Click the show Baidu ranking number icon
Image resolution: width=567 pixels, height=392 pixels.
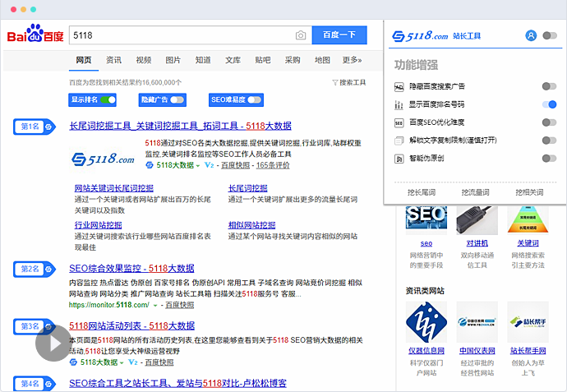click(x=399, y=104)
